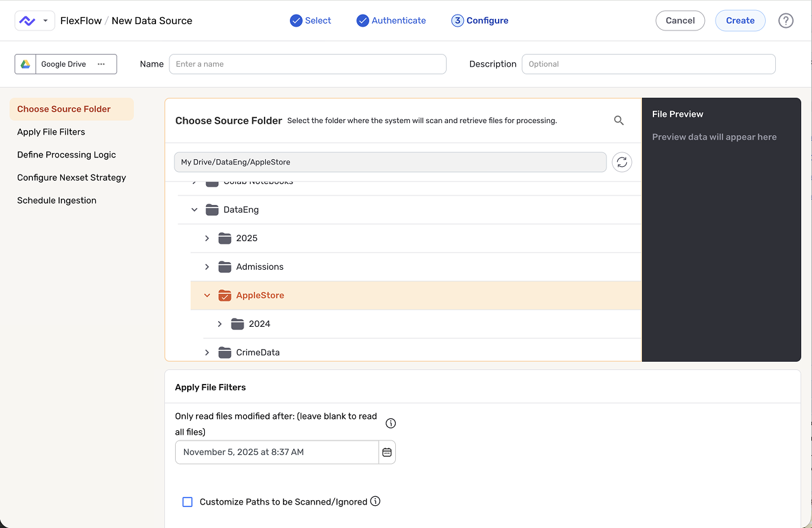This screenshot has height=528, width=812.
Task: Click info icon next to Customize Paths
Action: 375,501
